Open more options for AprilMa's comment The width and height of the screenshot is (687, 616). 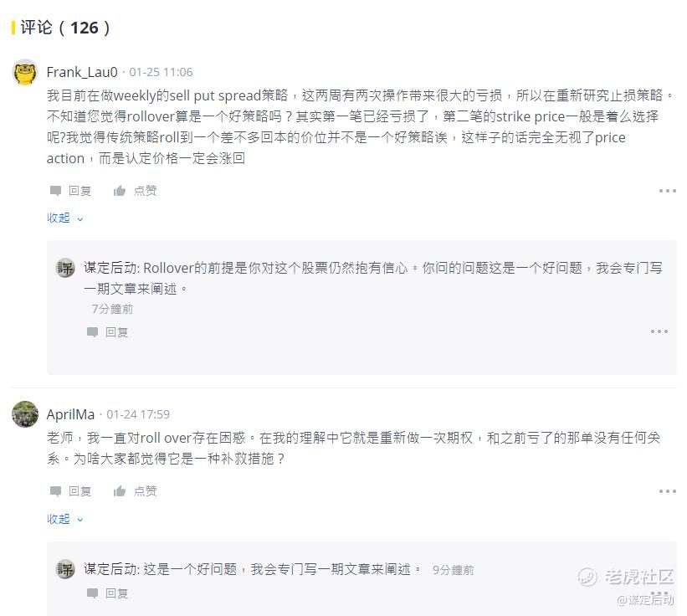pos(667,491)
